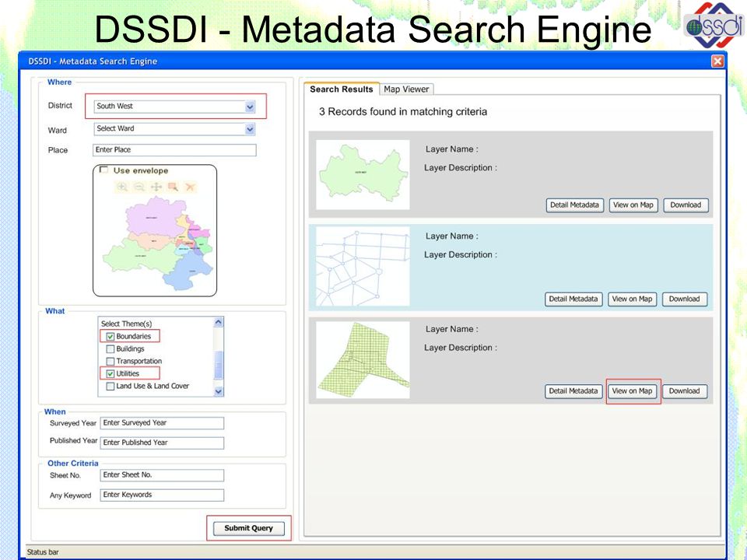This screenshot has height=560, width=747.
Task: Uncheck the Boundaries theme
Action: click(110, 337)
